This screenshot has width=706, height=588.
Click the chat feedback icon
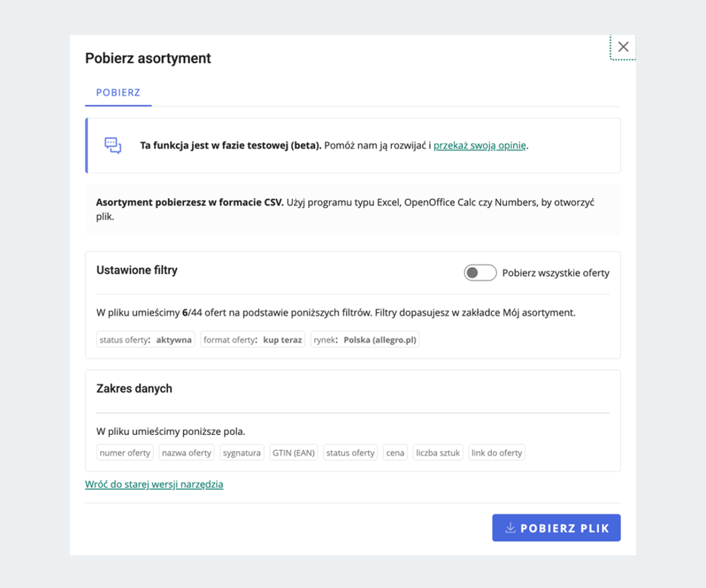point(113,145)
